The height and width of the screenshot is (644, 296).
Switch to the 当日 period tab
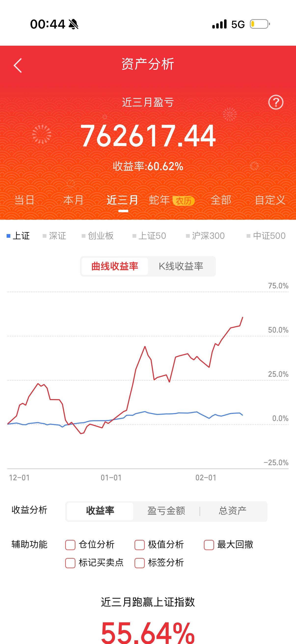(24, 200)
